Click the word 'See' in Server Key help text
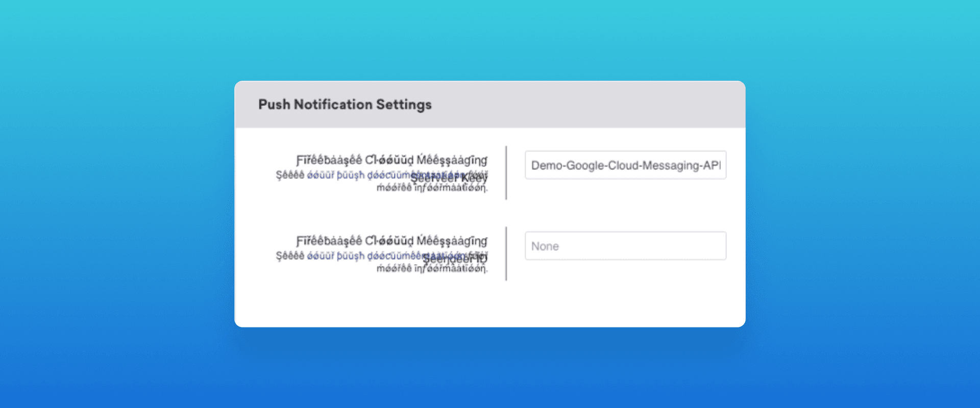This screenshot has width=980, height=408. 290,175
